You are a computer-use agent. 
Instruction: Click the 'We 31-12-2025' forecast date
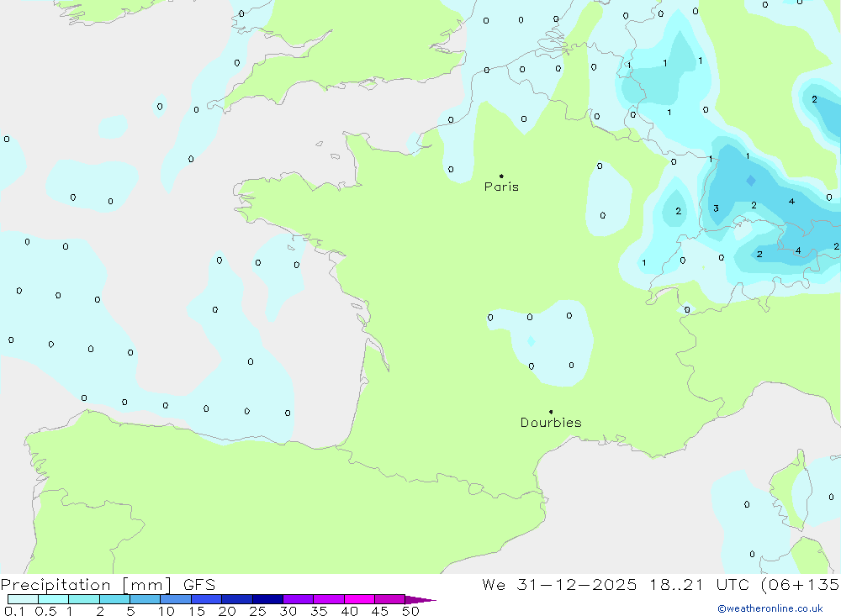pos(559,584)
